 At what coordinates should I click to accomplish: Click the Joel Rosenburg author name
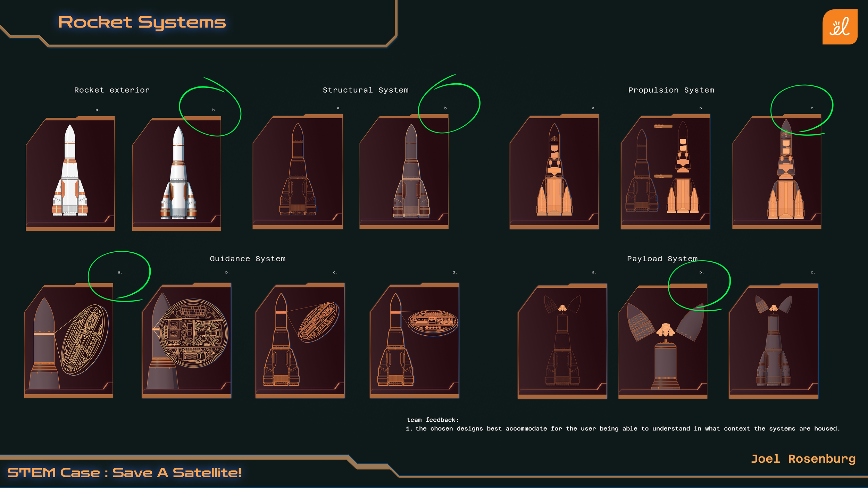(803, 459)
